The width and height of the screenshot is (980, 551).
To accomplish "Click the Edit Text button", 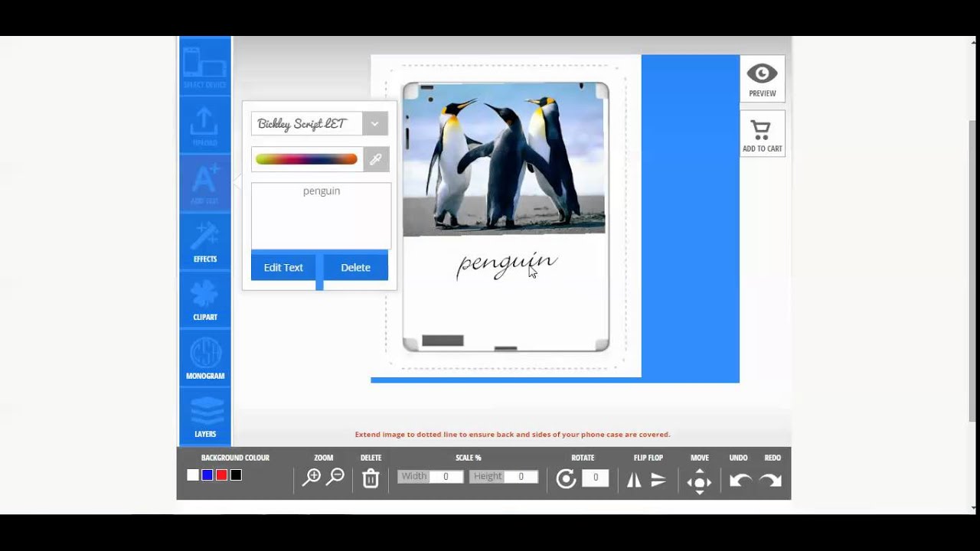I will click(283, 267).
